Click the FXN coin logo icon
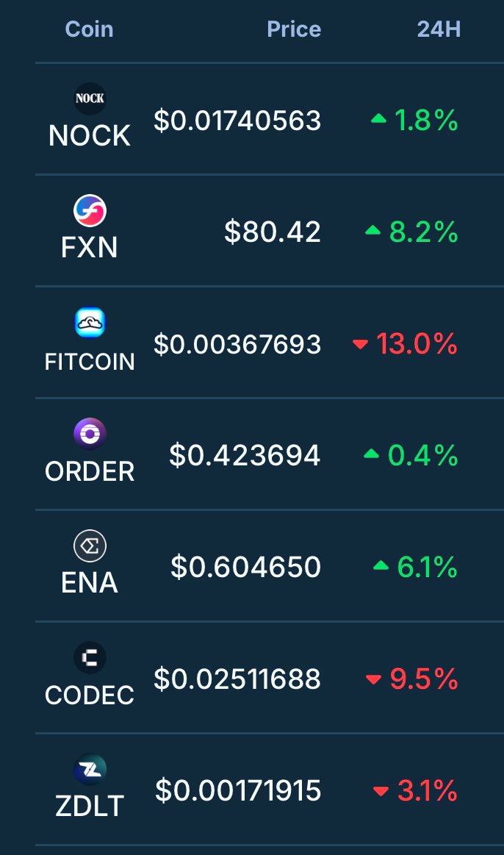The image size is (504, 855). [x=90, y=211]
